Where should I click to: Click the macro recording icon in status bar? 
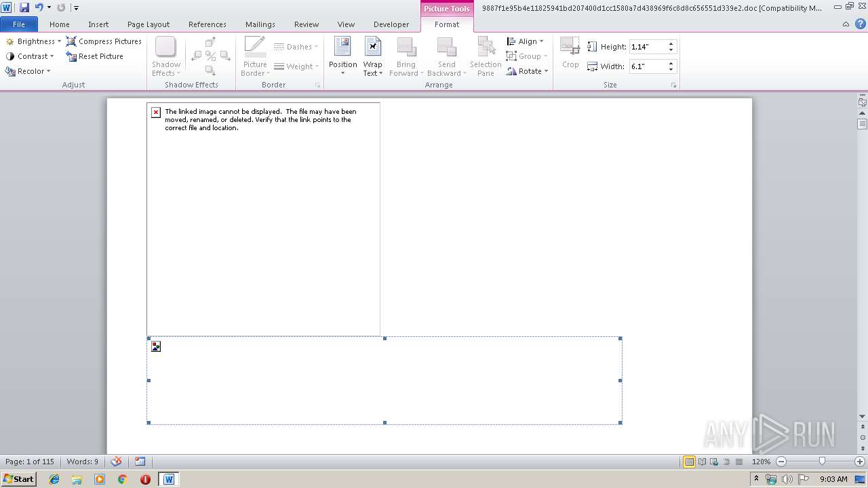[140, 462]
